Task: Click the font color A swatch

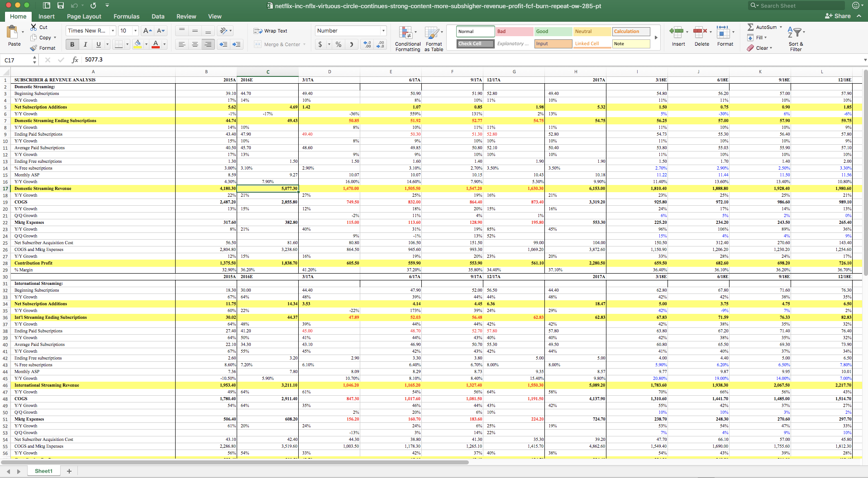Action: click(156, 44)
